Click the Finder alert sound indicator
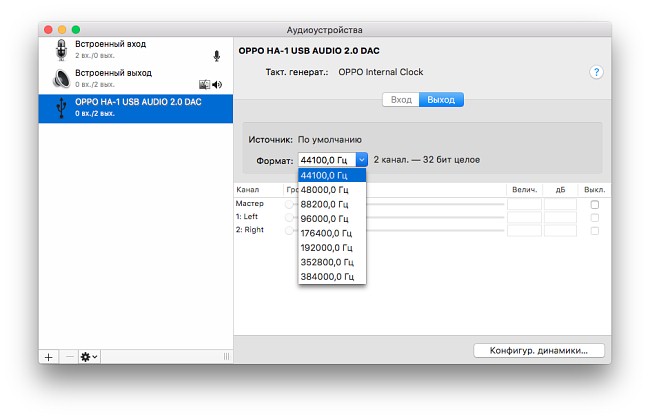Image resolution: width=650 pixels, height=419 pixels. tap(205, 84)
